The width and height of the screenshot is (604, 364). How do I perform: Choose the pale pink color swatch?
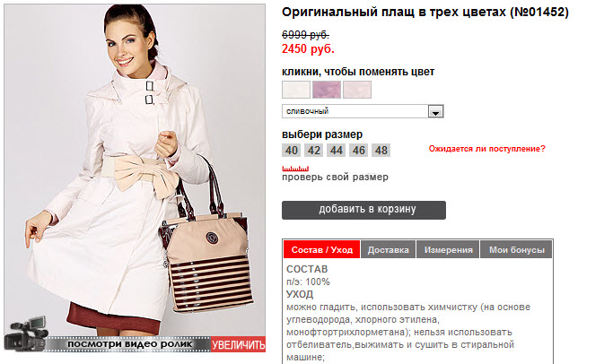(x=357, y=90)
